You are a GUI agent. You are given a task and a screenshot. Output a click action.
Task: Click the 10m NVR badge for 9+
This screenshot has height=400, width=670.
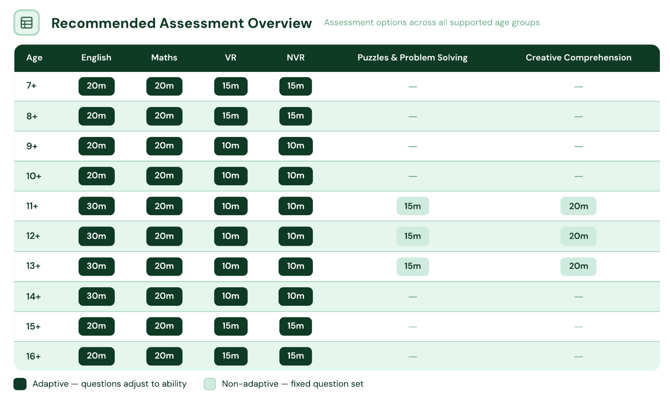click(296, 146)
